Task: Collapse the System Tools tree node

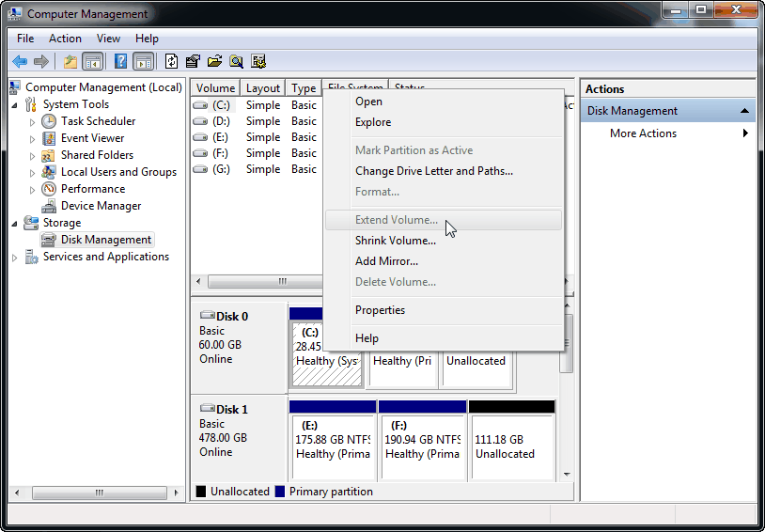Action: [14, 105]
